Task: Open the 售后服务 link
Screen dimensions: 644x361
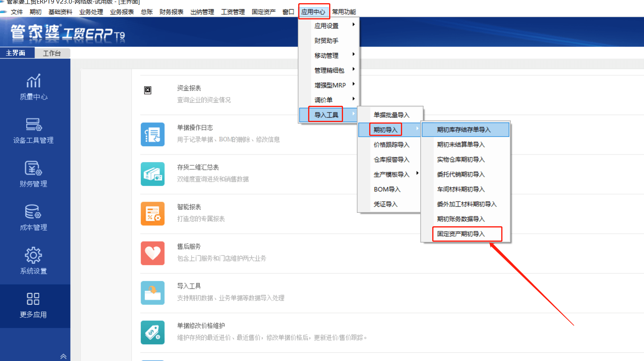Action: 189,246
